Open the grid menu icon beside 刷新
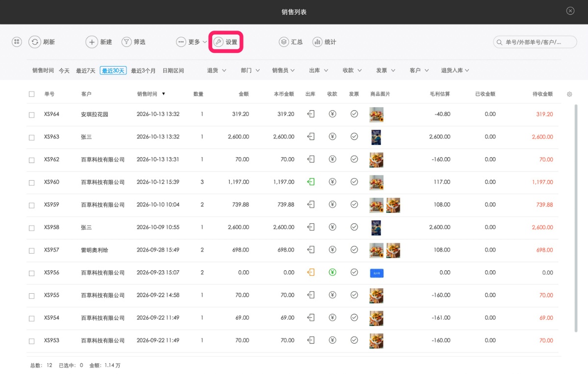Image resolution: width=588 pixels, height=374 pixels. coord(17,42)
